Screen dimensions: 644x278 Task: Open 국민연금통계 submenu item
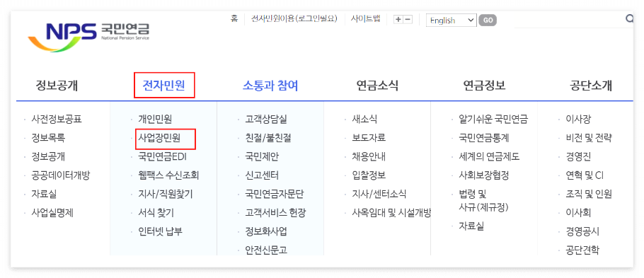(x=484, y=138)
